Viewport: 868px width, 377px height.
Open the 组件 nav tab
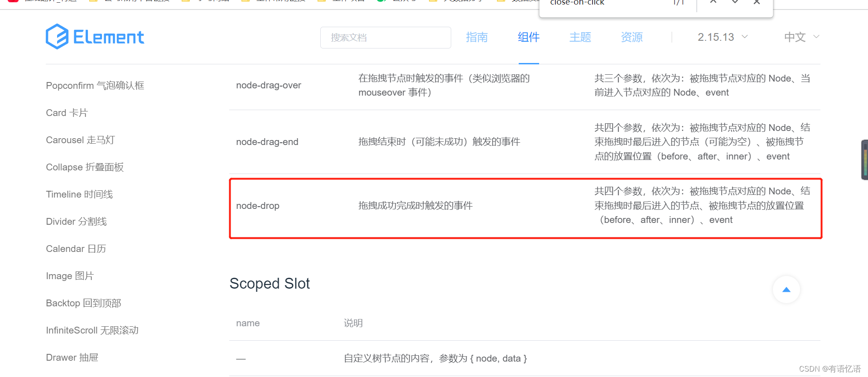click(529, 37)
